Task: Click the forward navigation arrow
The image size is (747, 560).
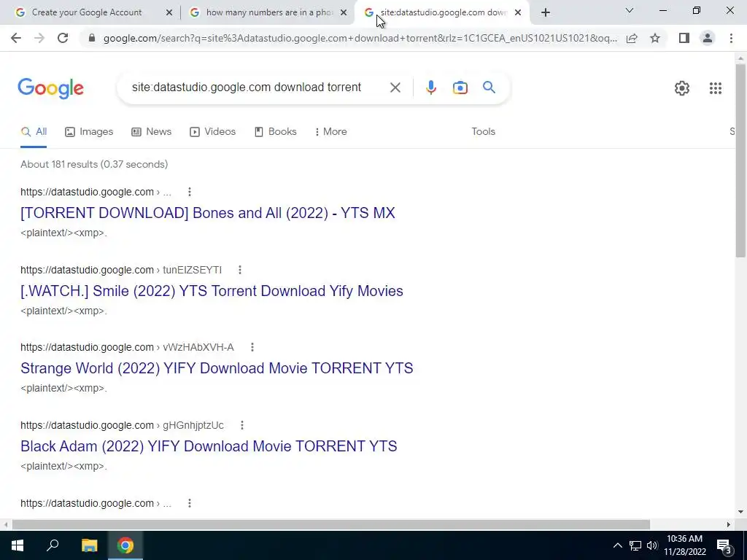Action: 39,38
